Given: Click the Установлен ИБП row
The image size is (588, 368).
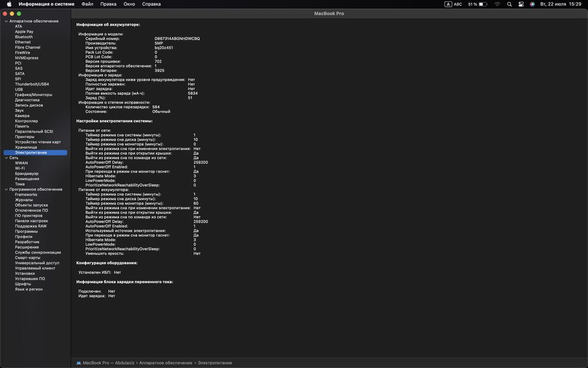Looking at the screenshot, I should [x=99, y=272].
